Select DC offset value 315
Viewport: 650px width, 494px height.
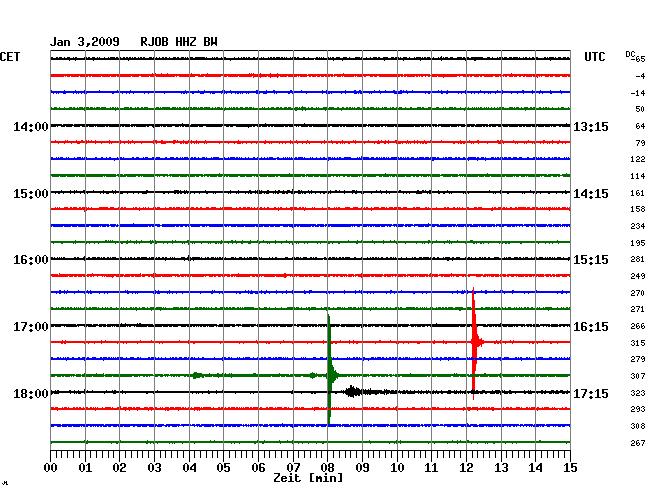point(638,343)
